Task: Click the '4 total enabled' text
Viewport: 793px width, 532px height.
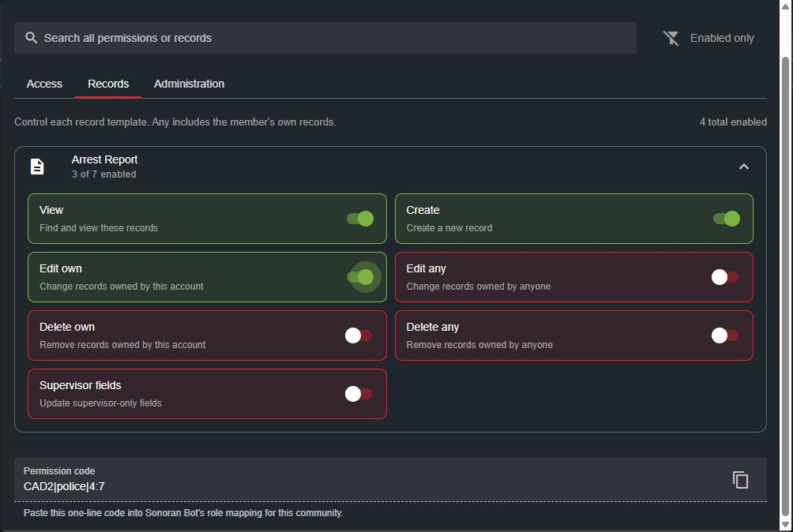Action: pyautogui.click(x=733, y=122)
